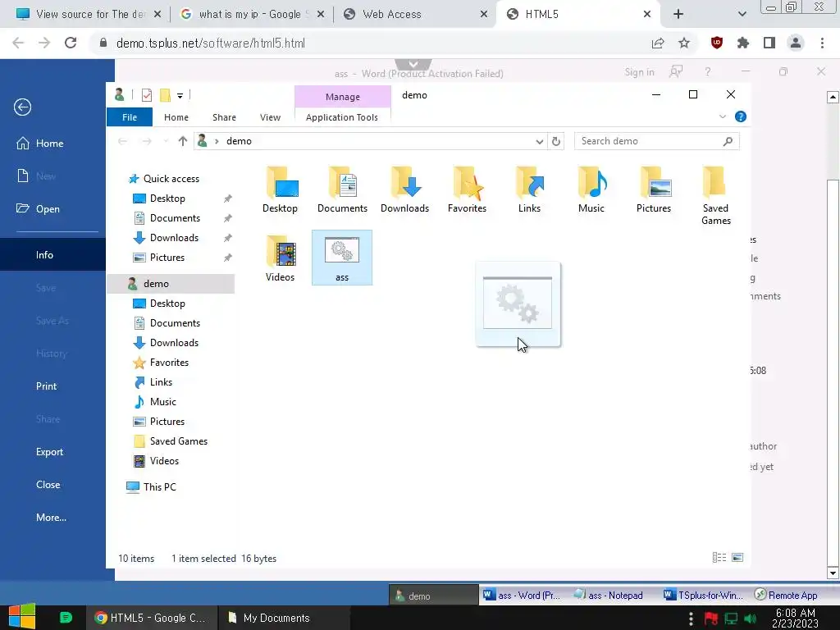Viewport: 840px width, 630px height.
Task: Click Sign in in the Word title bar
Action: [639, 72]
